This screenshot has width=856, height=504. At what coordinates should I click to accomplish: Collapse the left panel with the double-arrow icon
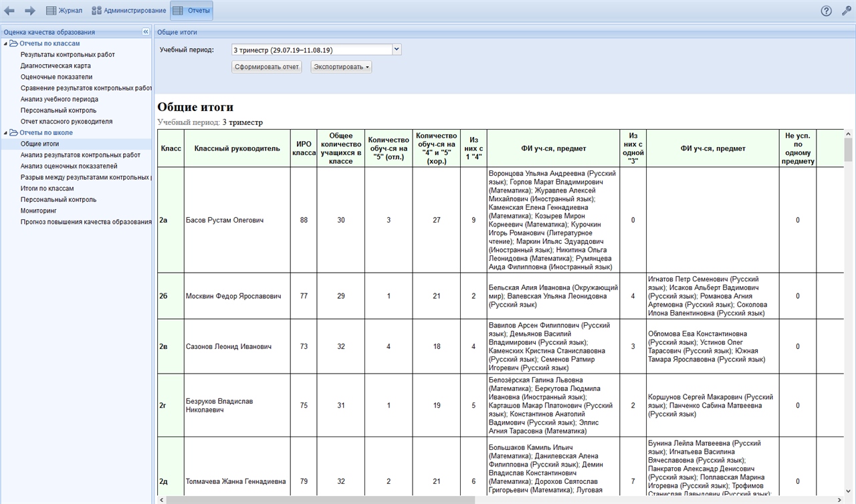[x=146, y=32]
